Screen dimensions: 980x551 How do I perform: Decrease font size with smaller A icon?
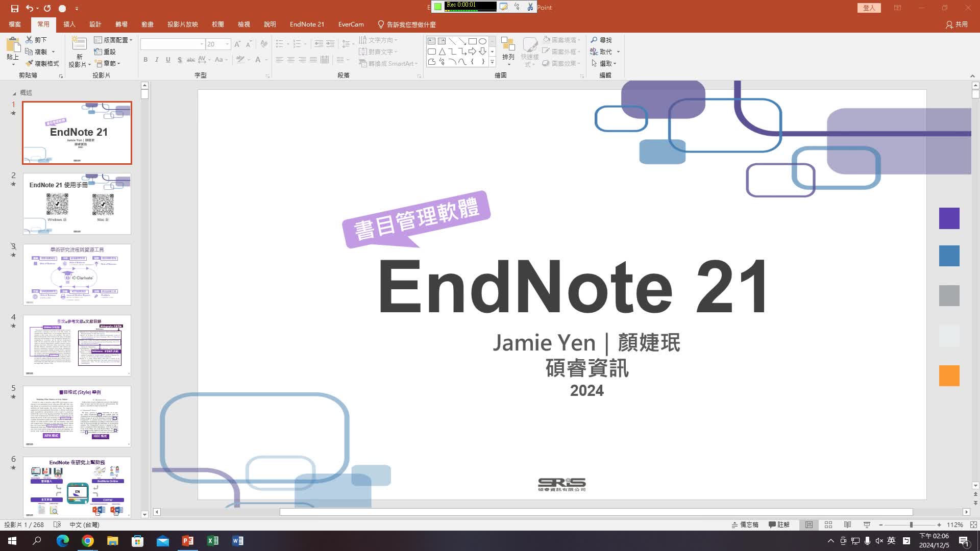(x=249, y=44)
